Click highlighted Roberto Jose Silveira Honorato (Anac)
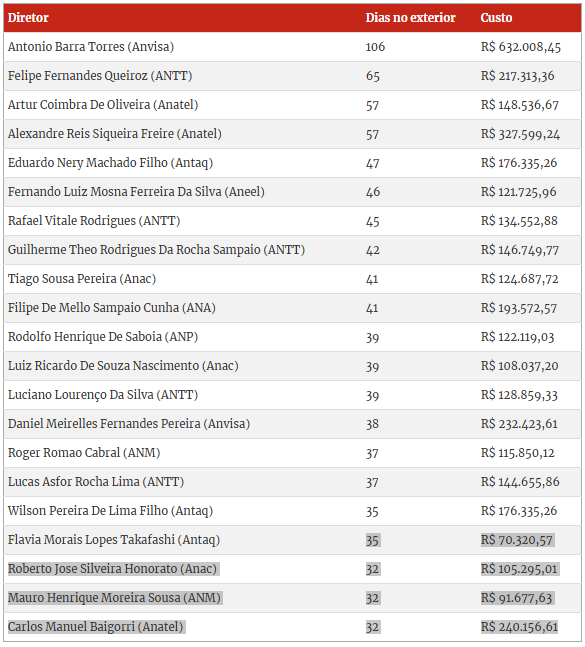The height and width of the screenshot is (647, 585). (112, 569)
